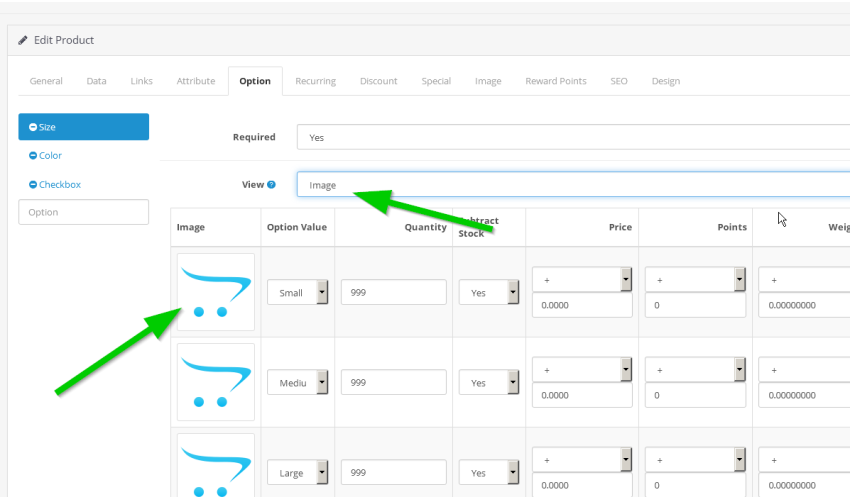The height and width of the screenshot is (500, 850).
Task: Click the weight value field in Large row
Action: 804,485
